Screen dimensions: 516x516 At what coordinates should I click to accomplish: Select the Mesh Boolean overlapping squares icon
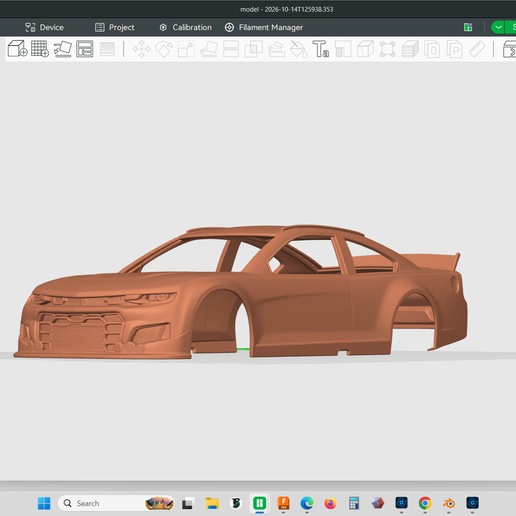coord(254,49)
